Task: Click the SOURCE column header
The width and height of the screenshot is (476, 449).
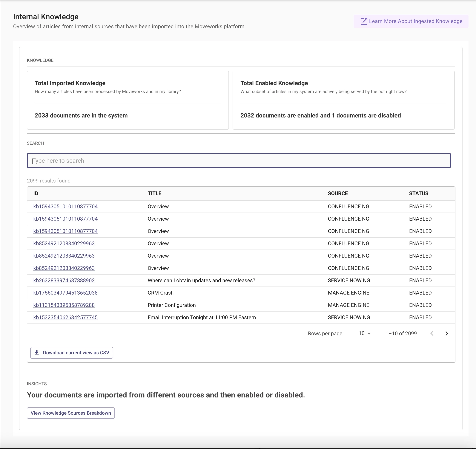Action: pyautogui.click(x=338, y=193)
